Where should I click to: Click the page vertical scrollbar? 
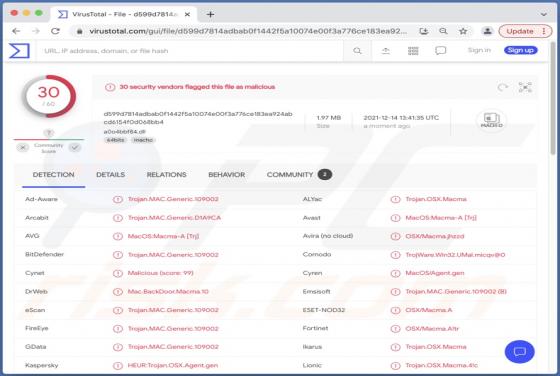tap(553, 98)
